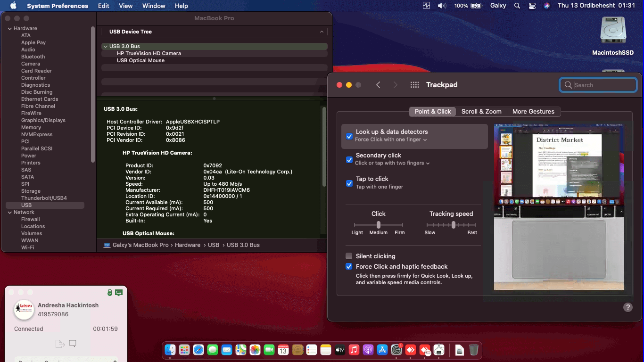Open the Window menu in menu bar
This screenshot has height=362, width=644.
tap(154, 6)
